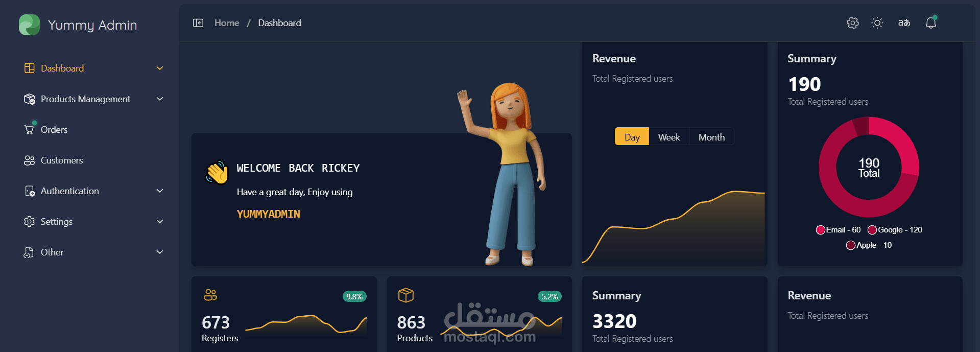Open notifications with the bell icon

point(931,22)
